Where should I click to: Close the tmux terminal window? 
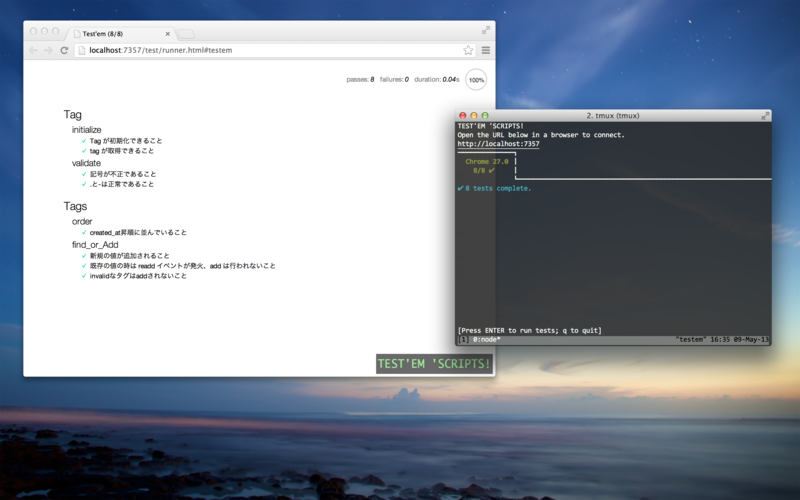[x=463, y=116]
